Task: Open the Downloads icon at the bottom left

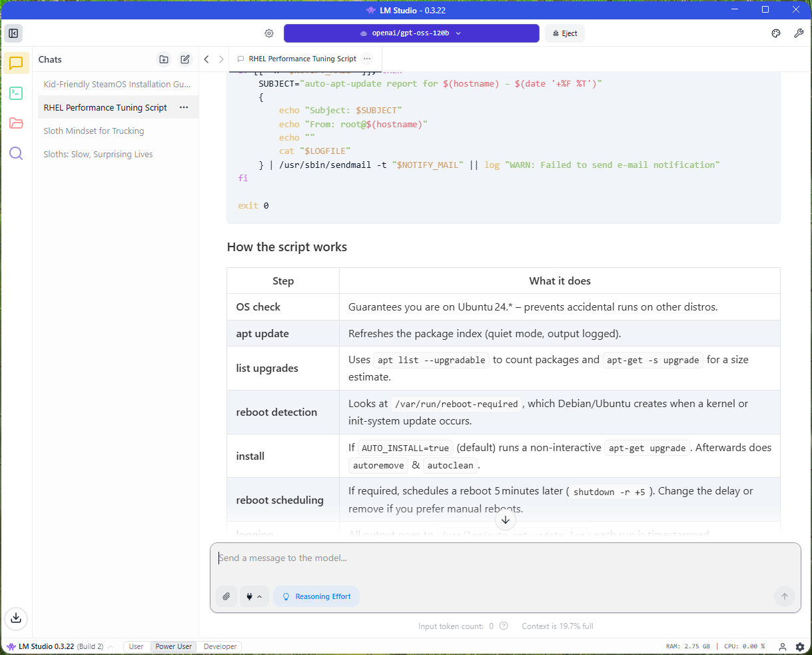Action: coord(16,618)
